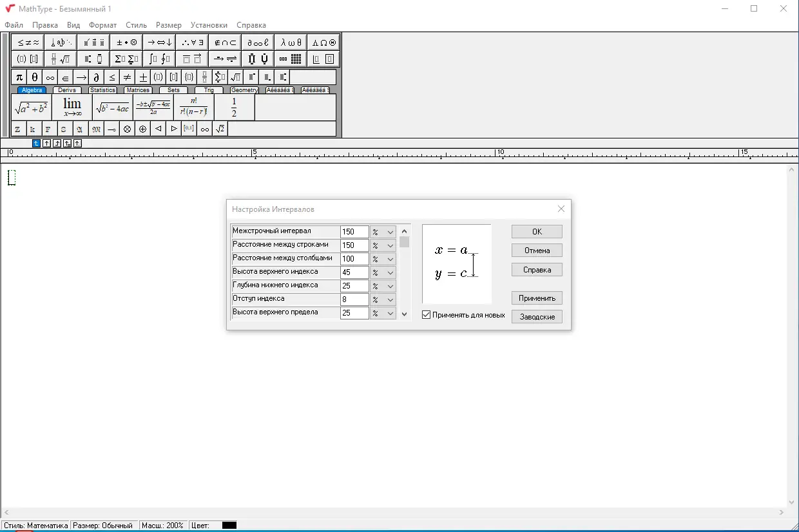Open the lowercase Greek palette (λωθ)
This screenshot has height=532, width=799.
(x=291, y=43)
